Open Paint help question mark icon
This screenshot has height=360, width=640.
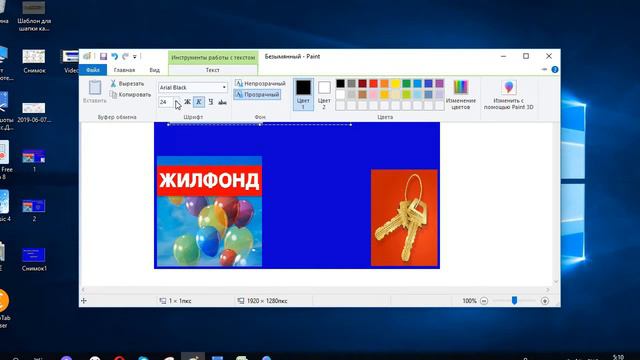tap(555, 70)
